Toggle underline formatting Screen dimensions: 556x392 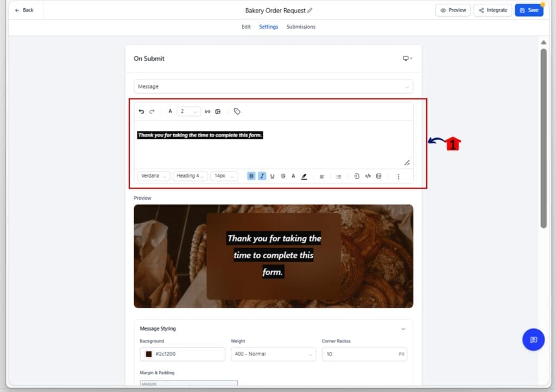pyautogui.click(x=272, y=176)
